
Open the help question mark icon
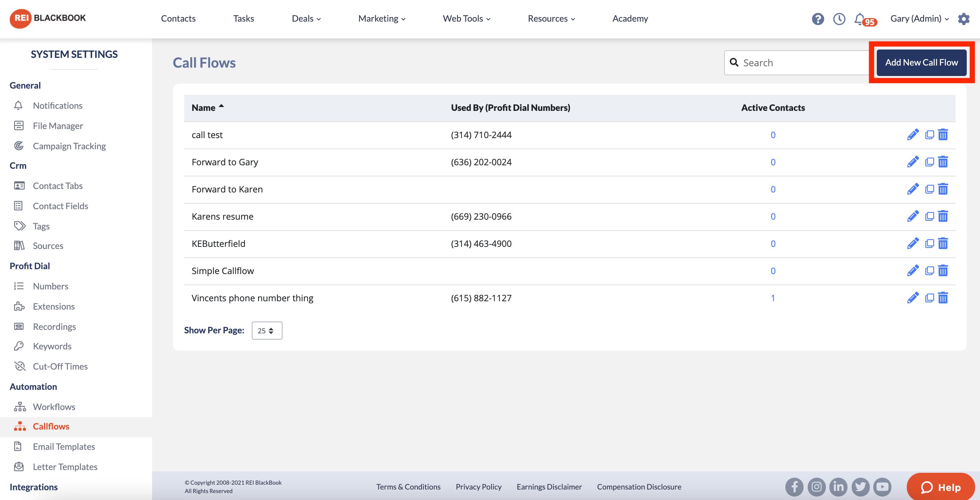pyautogui.click(x=817, y=18)
